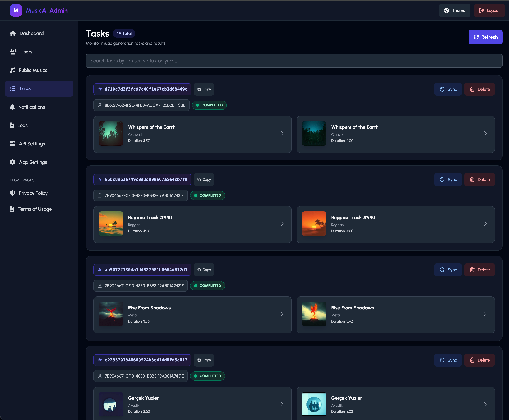Click MusicAI Admin title text

coord(47,10)
